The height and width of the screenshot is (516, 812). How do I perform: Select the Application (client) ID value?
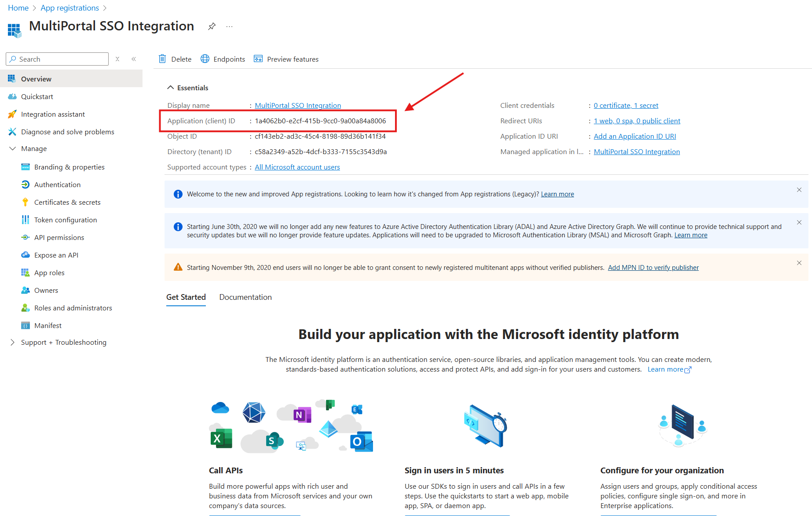tap(320, 121)
